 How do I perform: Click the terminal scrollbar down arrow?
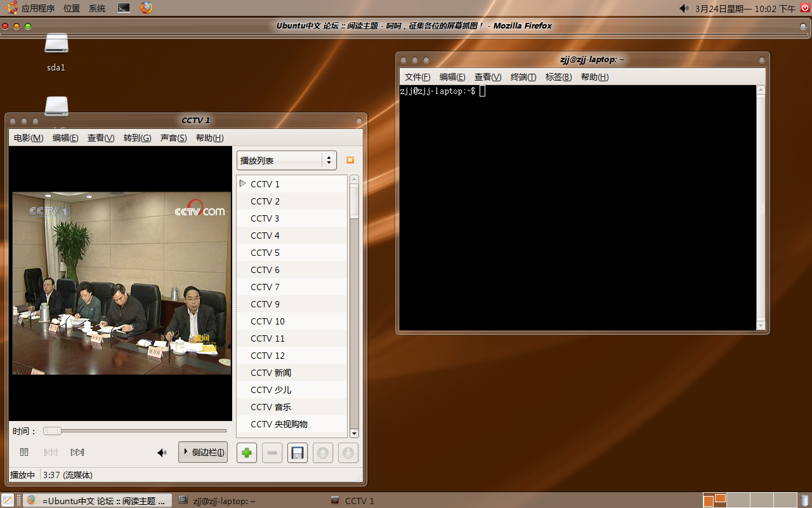click(761, 326)
